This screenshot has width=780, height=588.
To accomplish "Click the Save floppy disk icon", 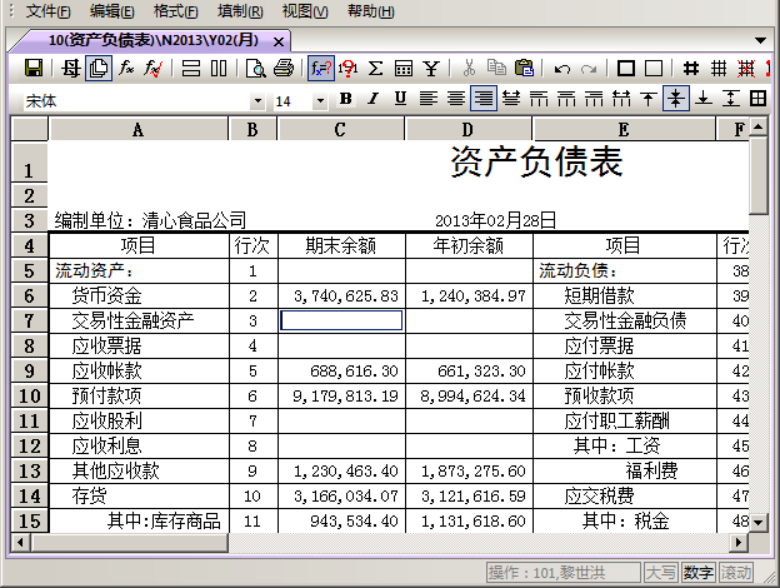I will [33, 68].
